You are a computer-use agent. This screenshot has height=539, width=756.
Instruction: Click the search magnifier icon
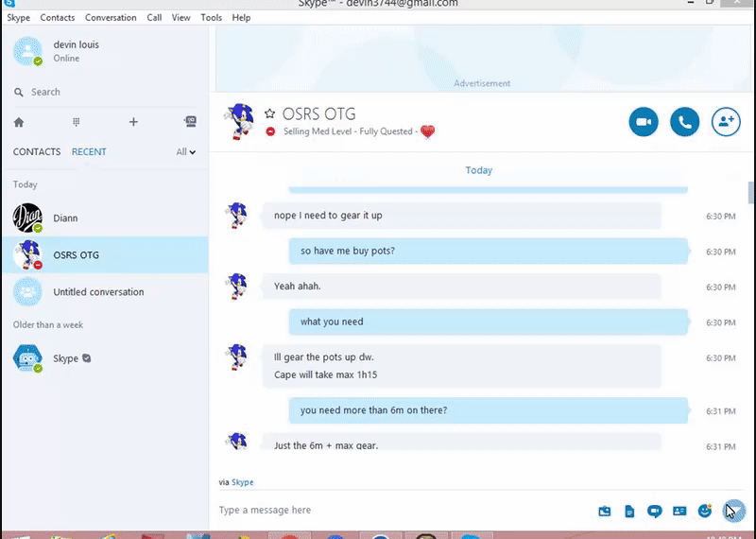(18, 92)
